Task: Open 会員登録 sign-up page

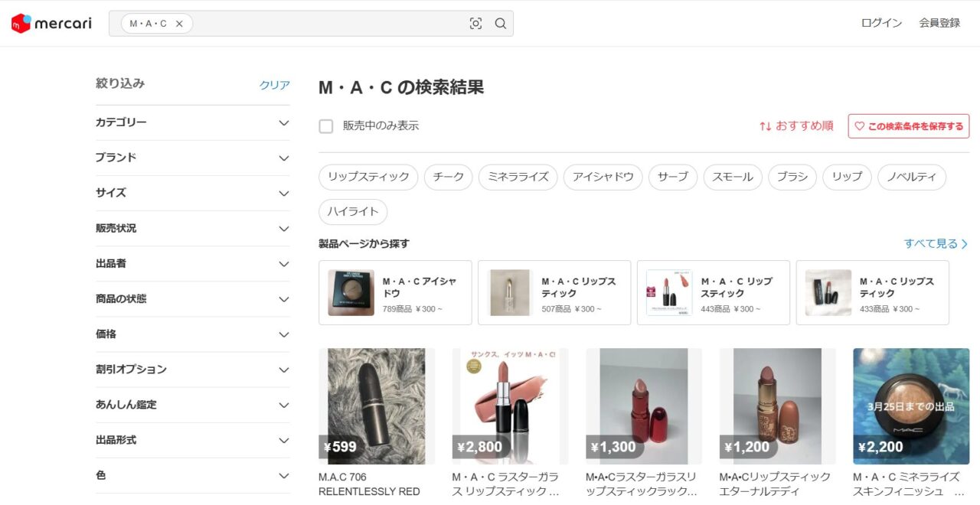Action: (939, 23)
